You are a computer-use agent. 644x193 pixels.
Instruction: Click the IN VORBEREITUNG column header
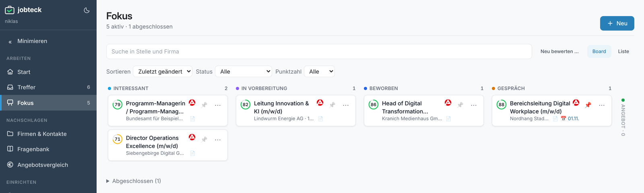point(264,88)
